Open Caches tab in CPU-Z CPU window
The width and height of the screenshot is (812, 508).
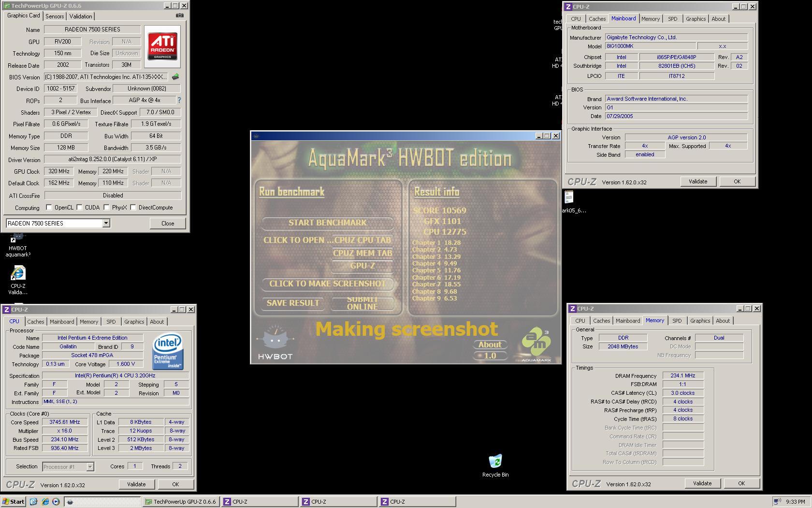point(36,322)
